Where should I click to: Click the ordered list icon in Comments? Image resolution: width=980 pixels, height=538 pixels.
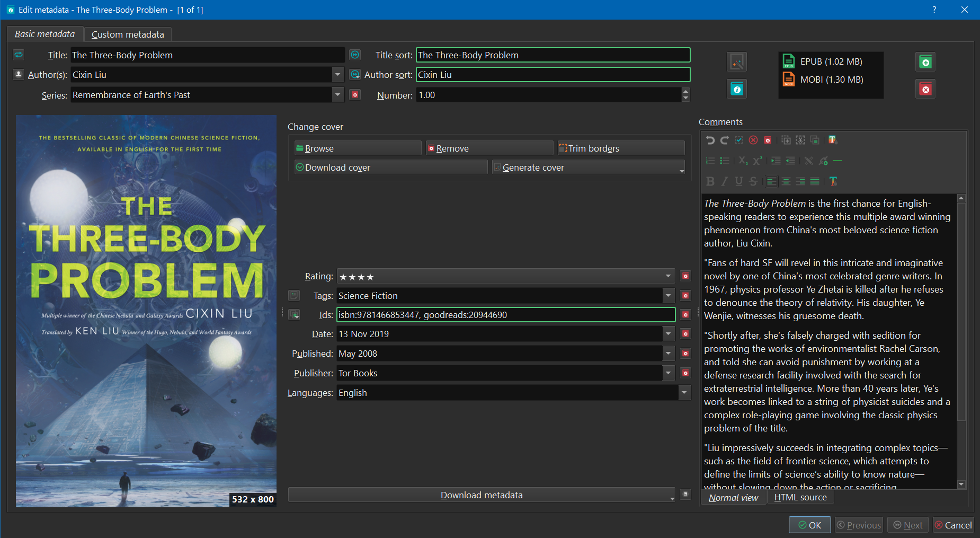(x=710, y=161)
